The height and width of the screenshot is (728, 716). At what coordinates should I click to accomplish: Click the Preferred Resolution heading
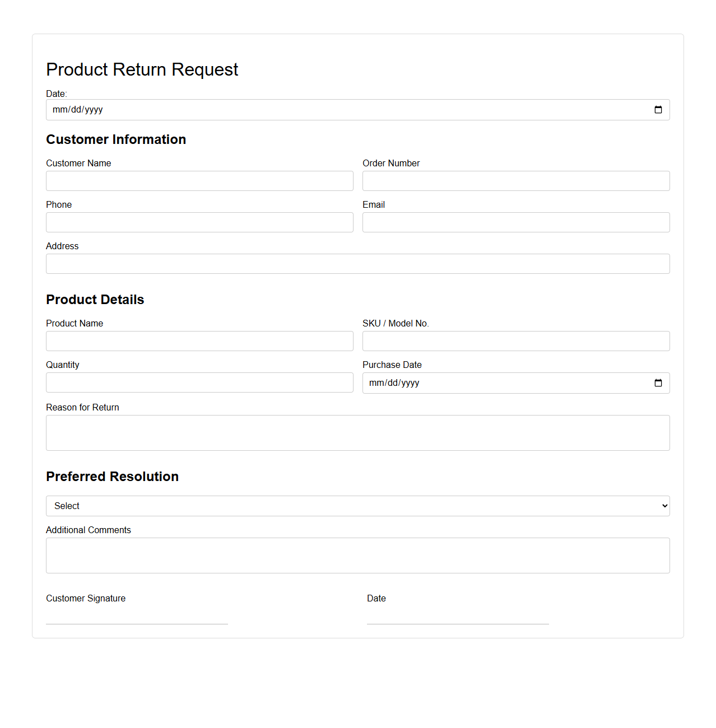[112, 477]
